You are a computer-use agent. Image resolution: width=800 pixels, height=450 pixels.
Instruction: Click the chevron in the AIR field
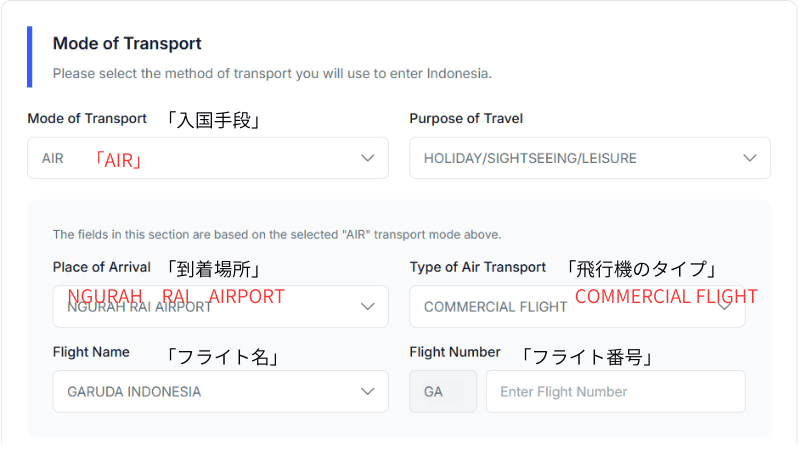[367, 158]
